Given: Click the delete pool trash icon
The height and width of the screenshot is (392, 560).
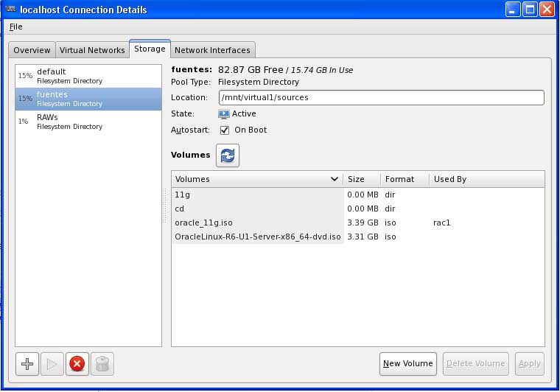Looking at the screenshot, I should click(x=102, y=364).
